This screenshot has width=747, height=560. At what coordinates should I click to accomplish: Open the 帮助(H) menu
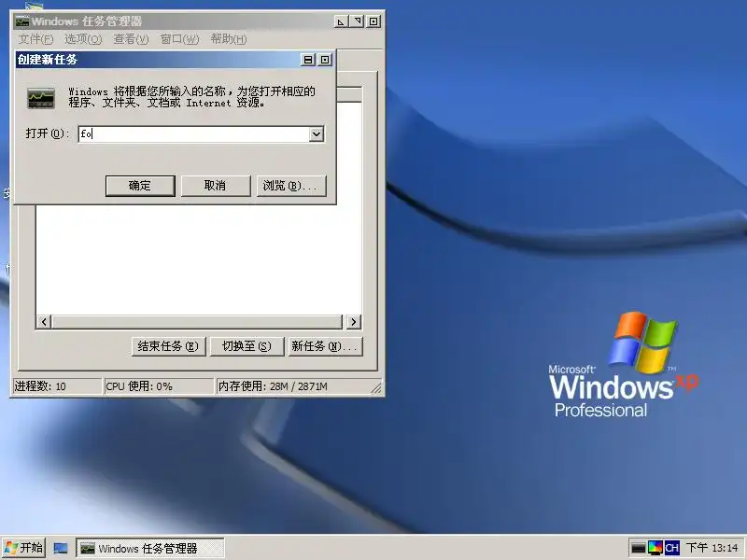pos(229,39)
